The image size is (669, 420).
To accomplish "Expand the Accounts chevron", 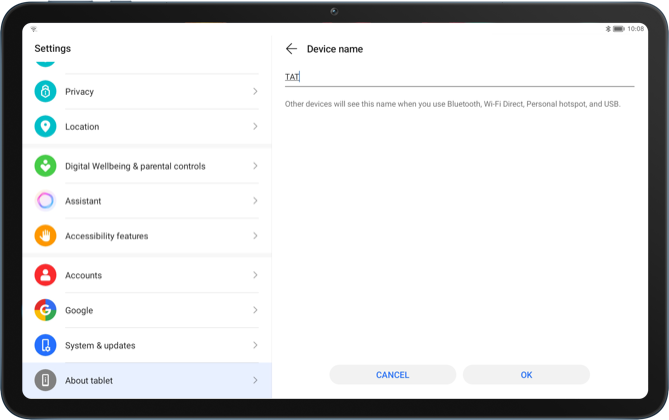I will (255, 275).
